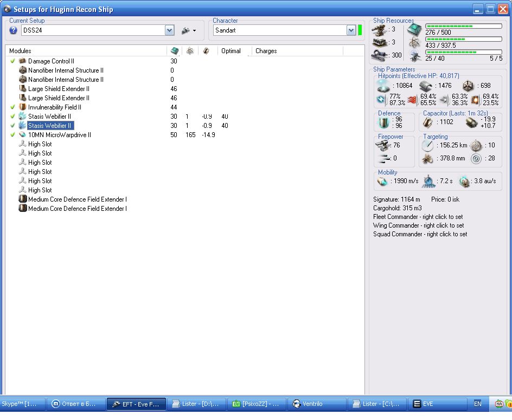Click the powergrid 433 / 937.5 progress bar
Screen dimensions: 512x420
pyautogui.click(x=463, y=39)
